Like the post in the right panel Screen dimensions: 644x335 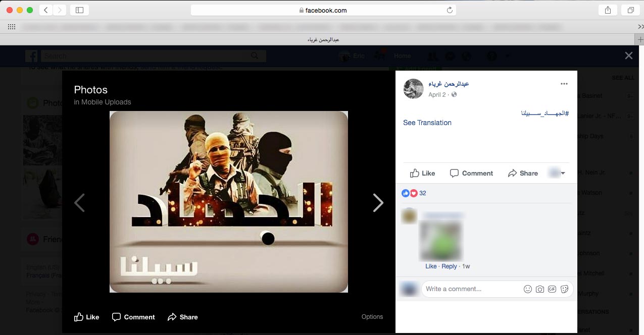422,173
